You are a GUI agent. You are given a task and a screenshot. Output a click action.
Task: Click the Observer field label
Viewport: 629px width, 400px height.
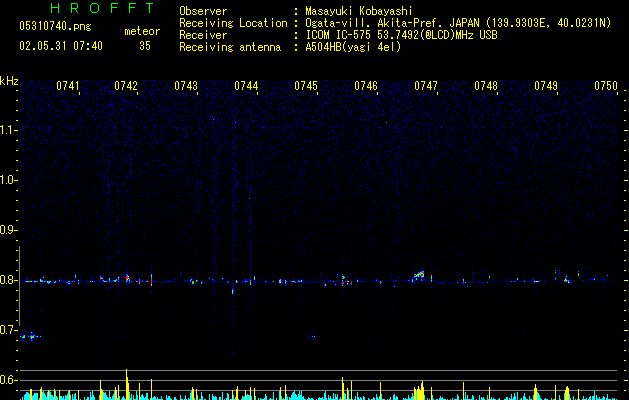coord(203,11)
